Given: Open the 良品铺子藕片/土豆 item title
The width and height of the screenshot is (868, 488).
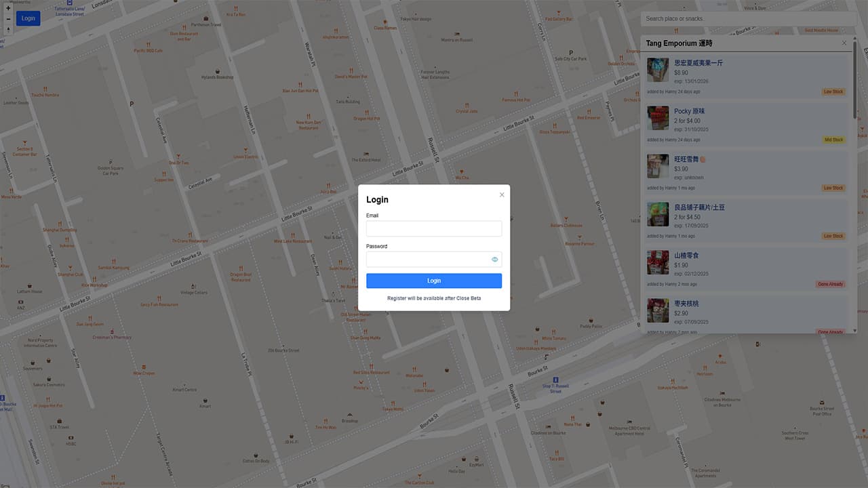Looking at the screenshot, I should click(x=699, y=207).
